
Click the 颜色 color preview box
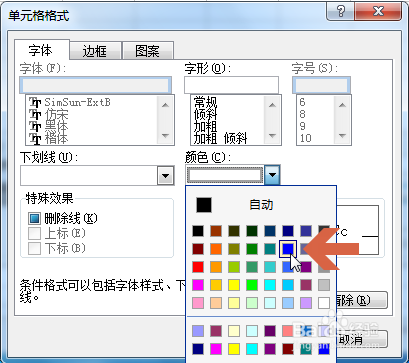225,175
